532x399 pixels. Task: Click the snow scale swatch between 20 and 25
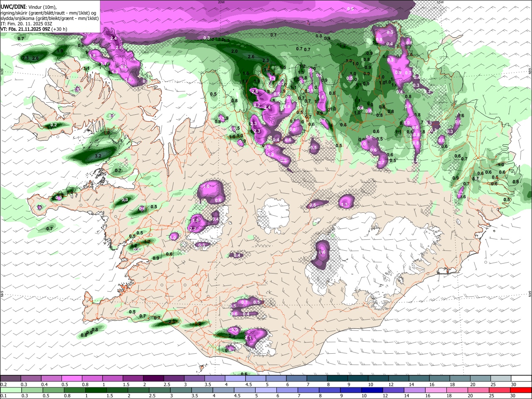pyautogui.click(x=480, y=378)
